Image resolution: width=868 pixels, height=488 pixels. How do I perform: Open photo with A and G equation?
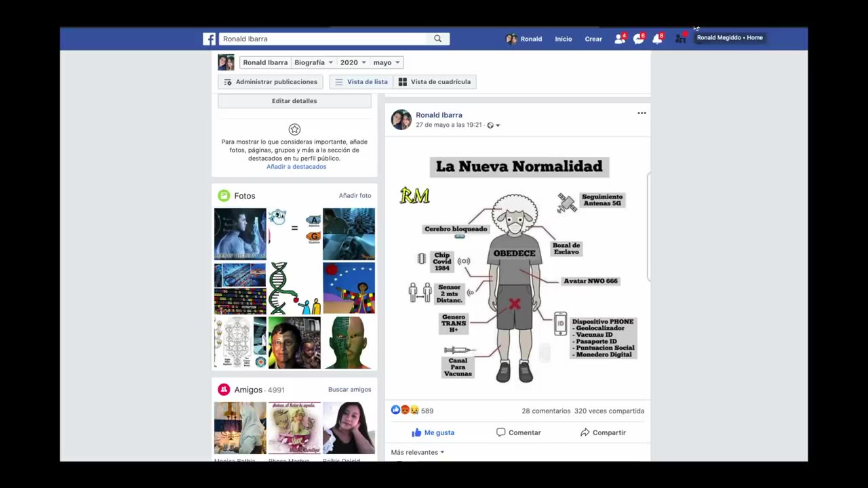click(x=294, y=234)
